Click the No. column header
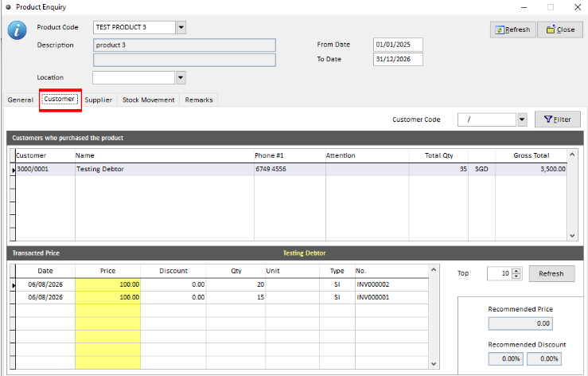The image size is (588, 376). (x=391, y=271)
